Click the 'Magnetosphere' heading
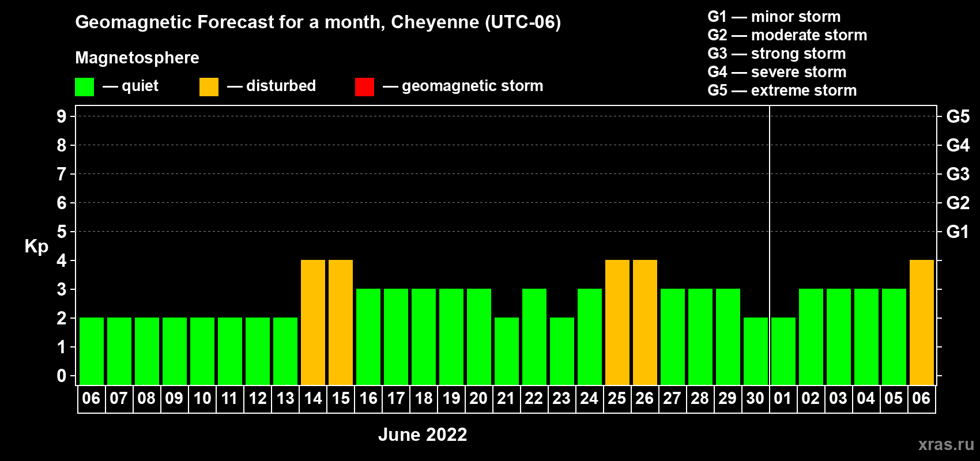This screenshot has width=980, height=461. (137, 58)
